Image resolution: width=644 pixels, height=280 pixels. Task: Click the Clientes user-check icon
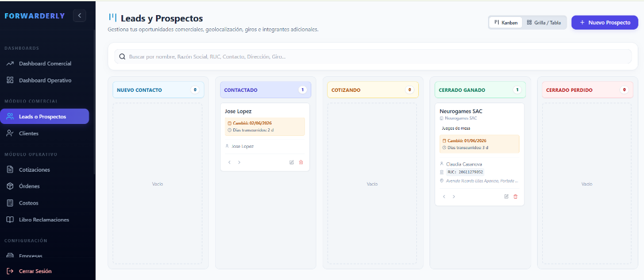[x=10, y=133]
